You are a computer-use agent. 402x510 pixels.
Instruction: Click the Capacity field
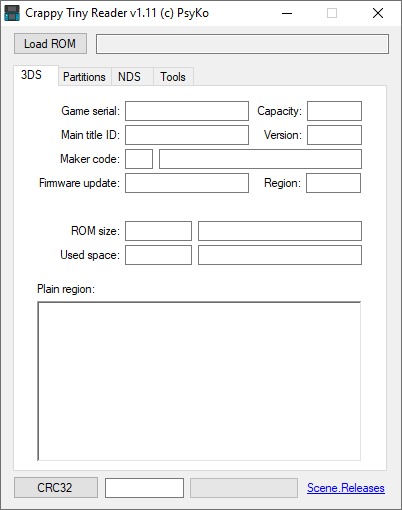(334, 111)
